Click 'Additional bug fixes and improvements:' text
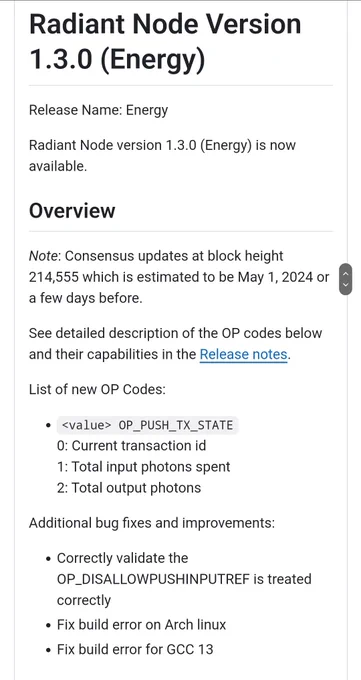The height and width of the screenshot is (680, 361). 152,523
